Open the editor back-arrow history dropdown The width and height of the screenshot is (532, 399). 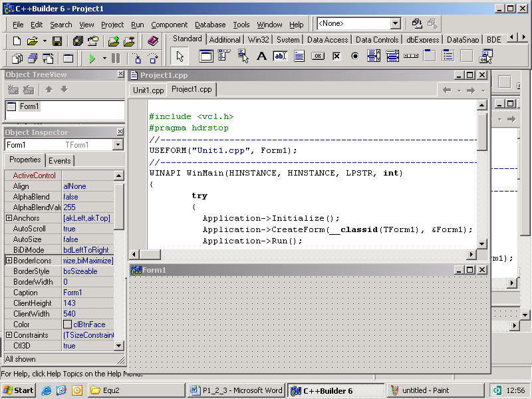[459, 90]
